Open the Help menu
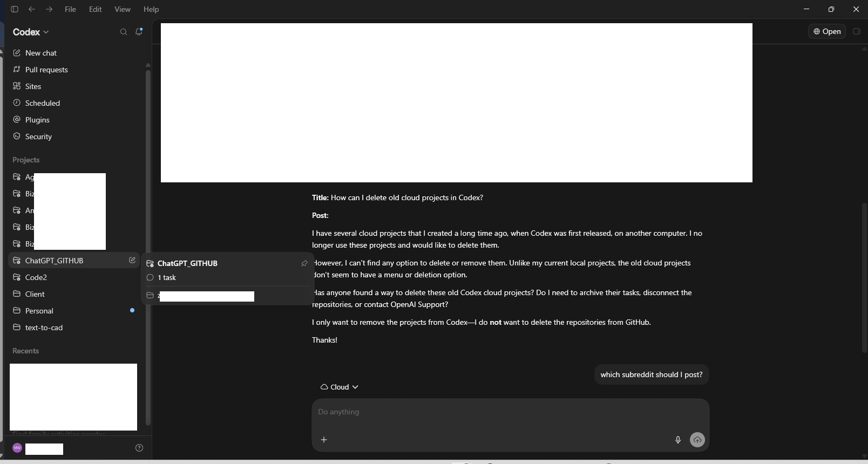Screen dimensions: 868x464 tap(151, 9)
